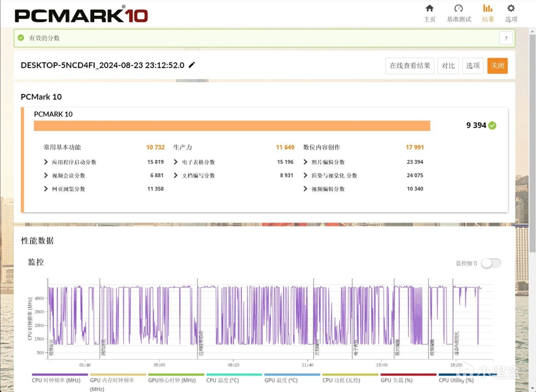
Task: Click the PCMARK 10 logo
Action: coord(81,14)
